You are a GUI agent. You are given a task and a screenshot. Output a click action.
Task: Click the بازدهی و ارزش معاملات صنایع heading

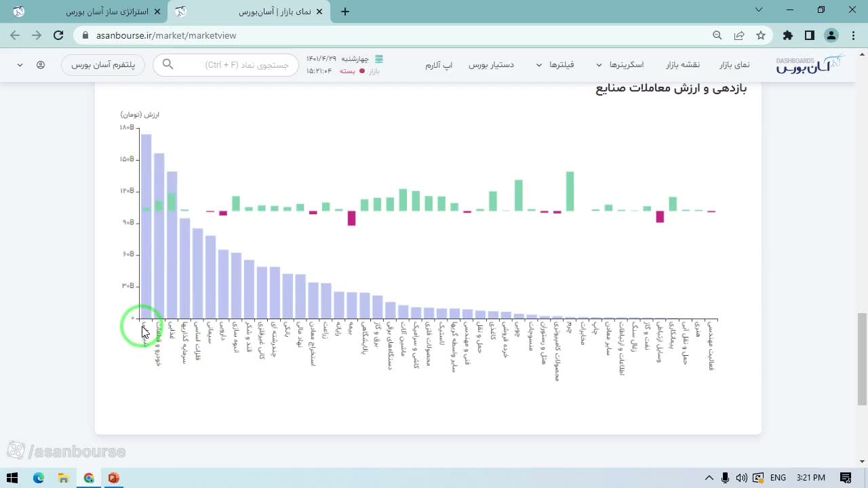(x=671, y=89)
